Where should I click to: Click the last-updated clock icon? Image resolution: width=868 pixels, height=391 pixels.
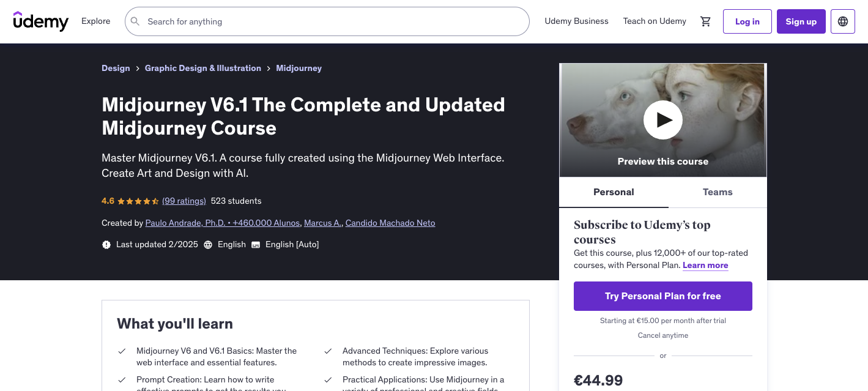point(106,244)
